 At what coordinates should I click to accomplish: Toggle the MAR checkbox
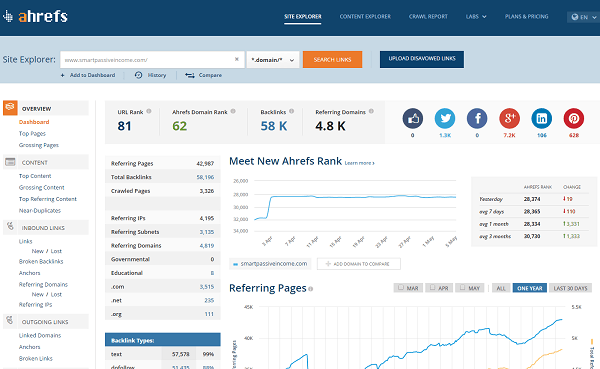point(401,287)
